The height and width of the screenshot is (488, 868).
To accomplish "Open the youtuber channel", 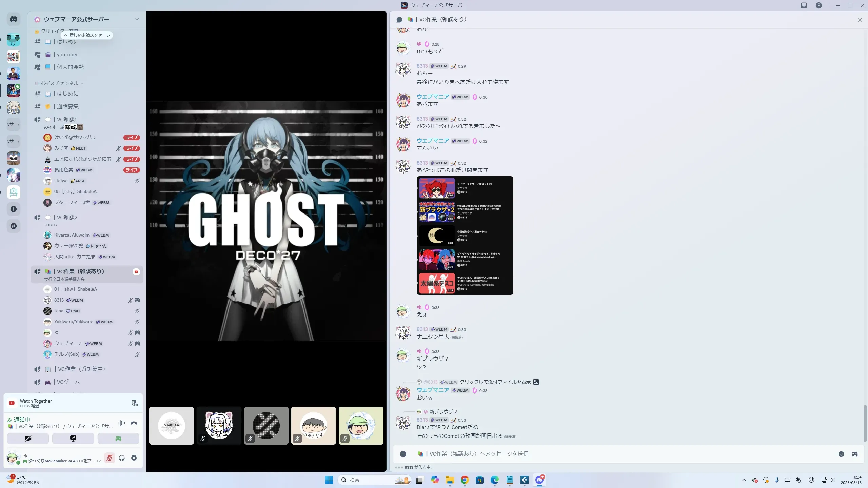I will click(67, 55).
